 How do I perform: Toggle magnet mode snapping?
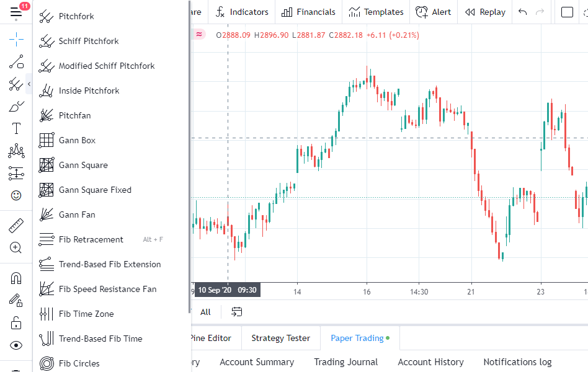pyautogui.click(x=16, y=278)
